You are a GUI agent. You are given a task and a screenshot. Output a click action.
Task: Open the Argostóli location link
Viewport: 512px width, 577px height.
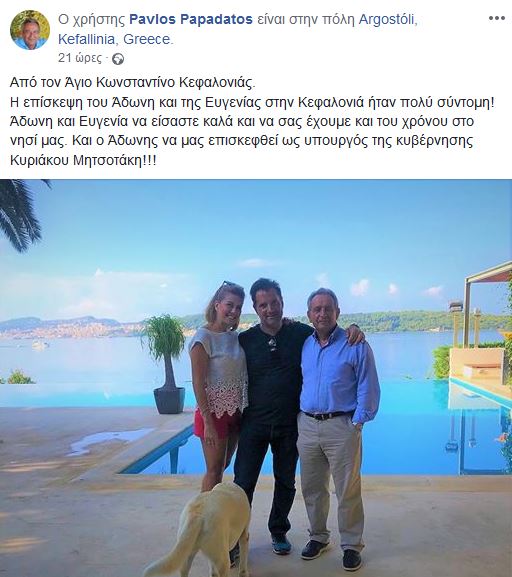[x=388, y=19]
